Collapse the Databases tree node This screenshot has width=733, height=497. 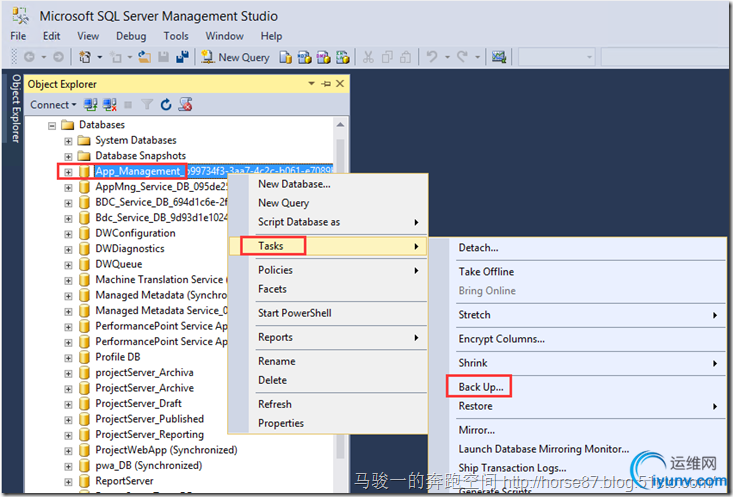pos(52,125)
